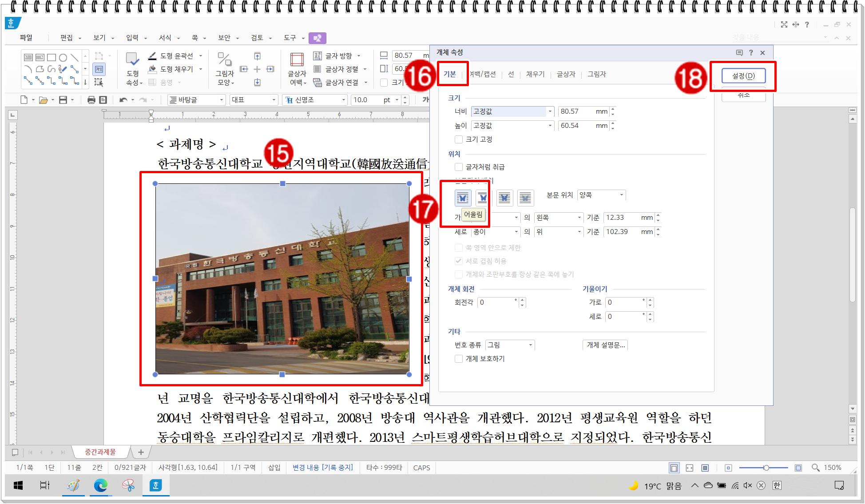The image size is (865, 504).
Task: Open the 본문 위치 양쪽 dropdown
Action: click(601, 195)
